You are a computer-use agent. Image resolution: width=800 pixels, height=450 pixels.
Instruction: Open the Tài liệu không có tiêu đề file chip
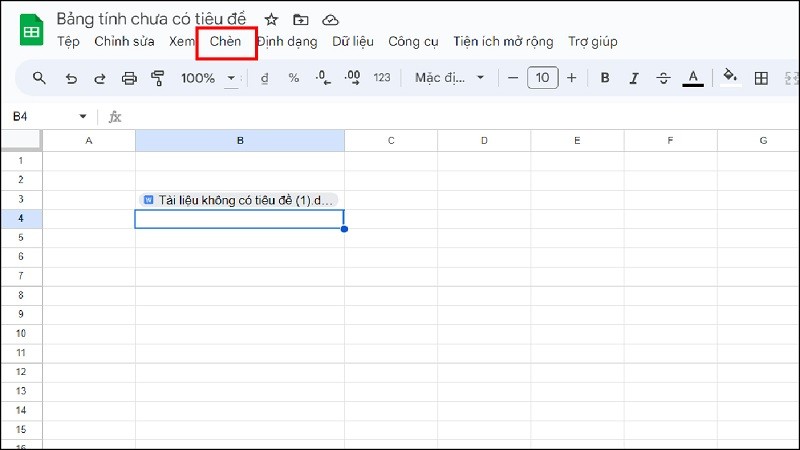[238, 200]
